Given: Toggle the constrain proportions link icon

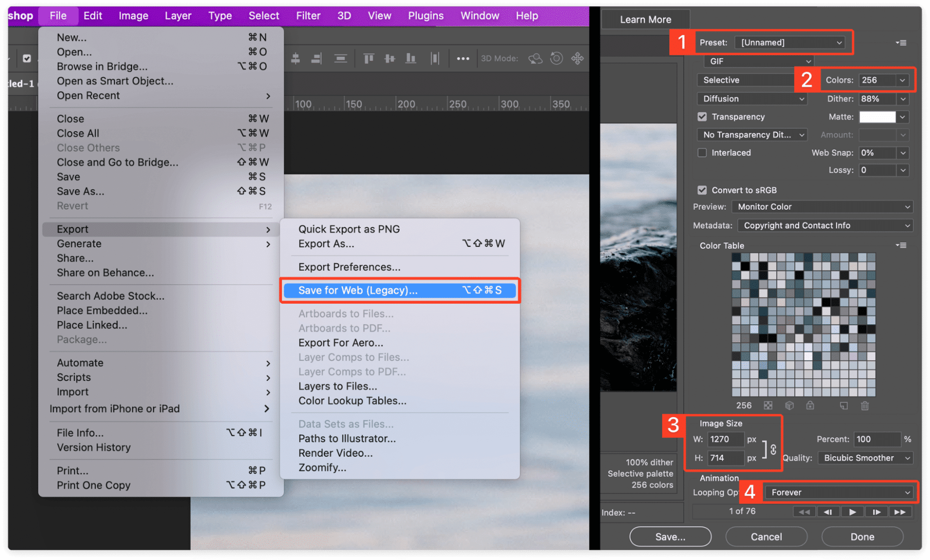Looking at the screenshot, I should [773, 450].
